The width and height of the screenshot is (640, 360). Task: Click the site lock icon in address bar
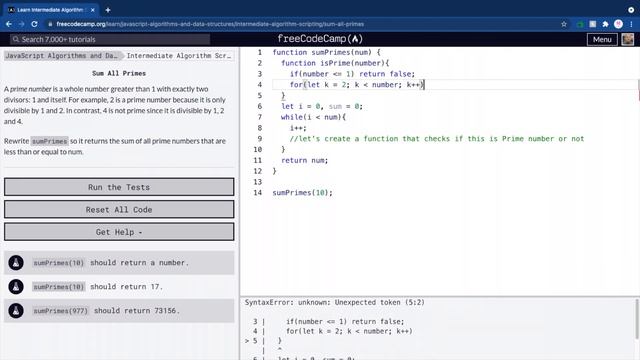[50, 24]
